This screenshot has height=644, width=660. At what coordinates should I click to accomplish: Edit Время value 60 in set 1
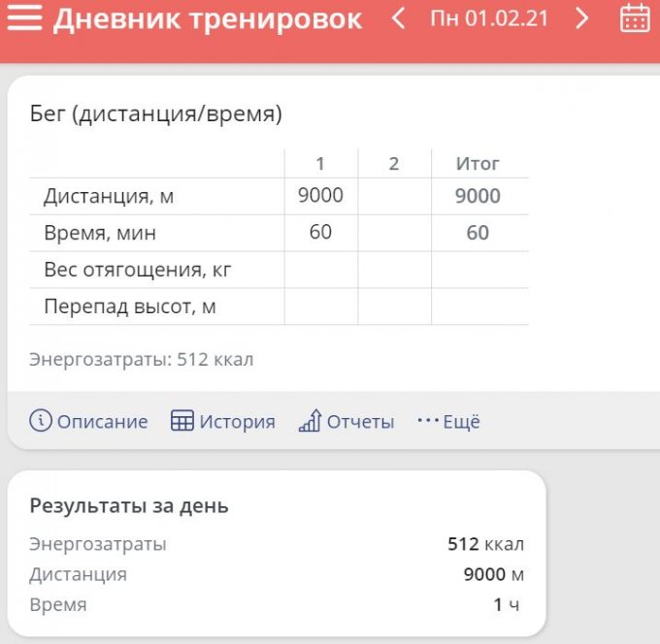tap(320, 232)
